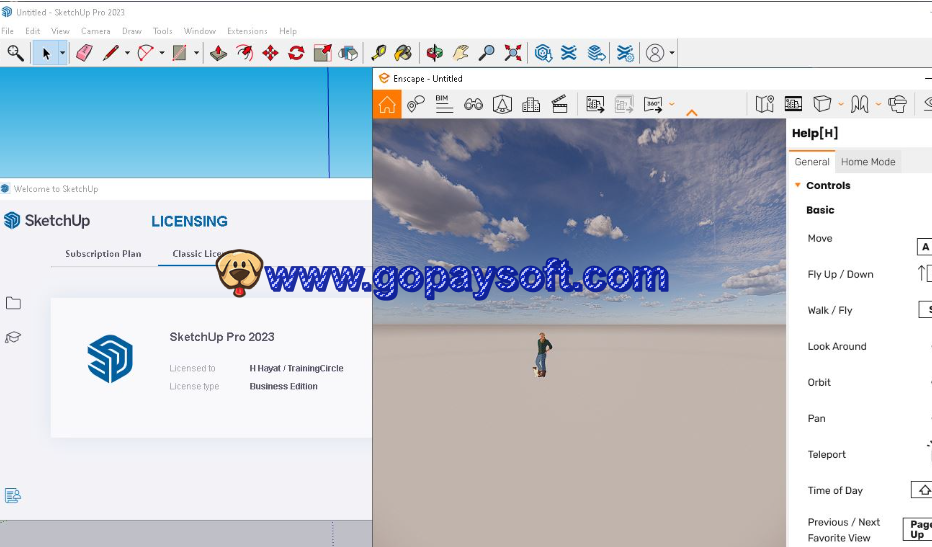The height and width of the screenshot is (547, 932).
Task: Click Enscape batch rendering export icon
Action: coord(624,104)
